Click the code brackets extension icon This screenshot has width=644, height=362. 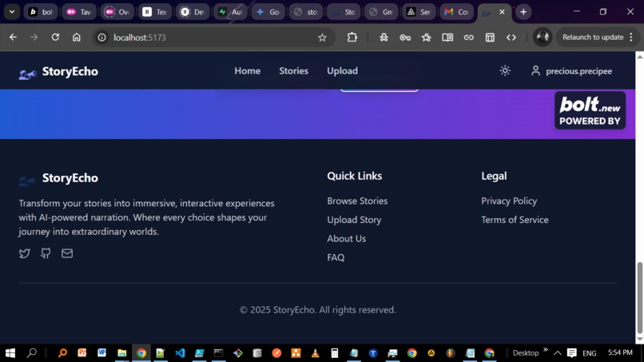(511, 38)
